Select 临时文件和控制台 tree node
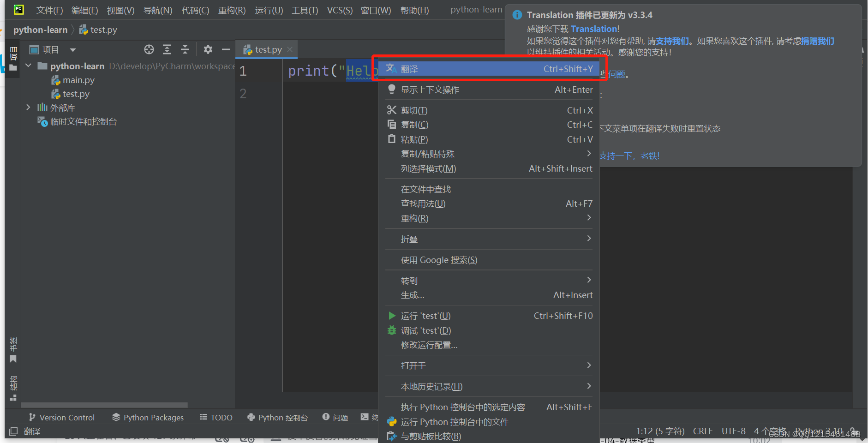 (83, 121)
